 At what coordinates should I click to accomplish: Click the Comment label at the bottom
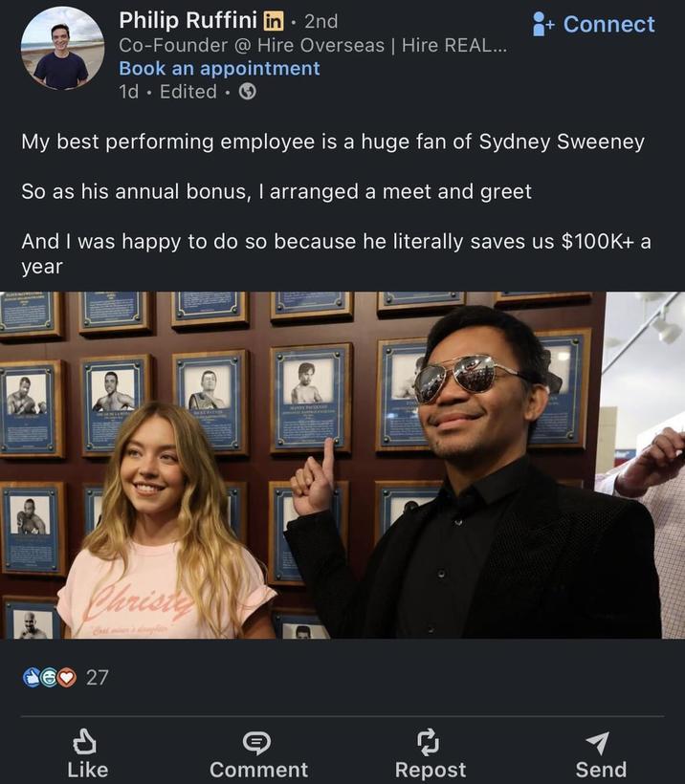coord(258,769)
